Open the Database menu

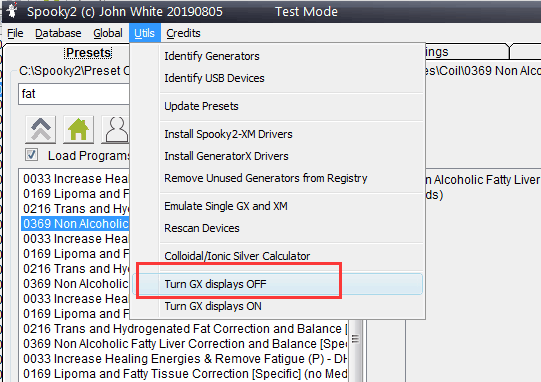coord(58,33)
